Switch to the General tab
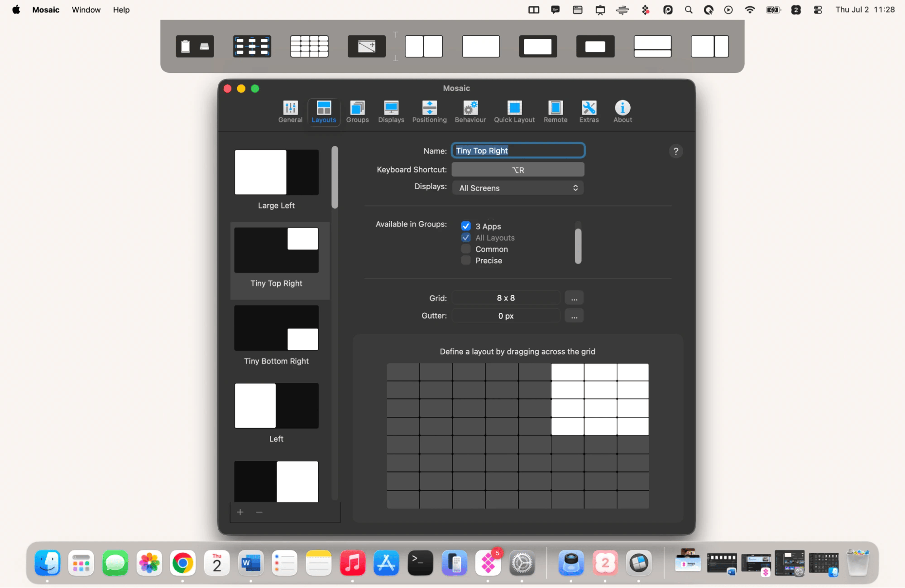 click(x=290, y=112)
